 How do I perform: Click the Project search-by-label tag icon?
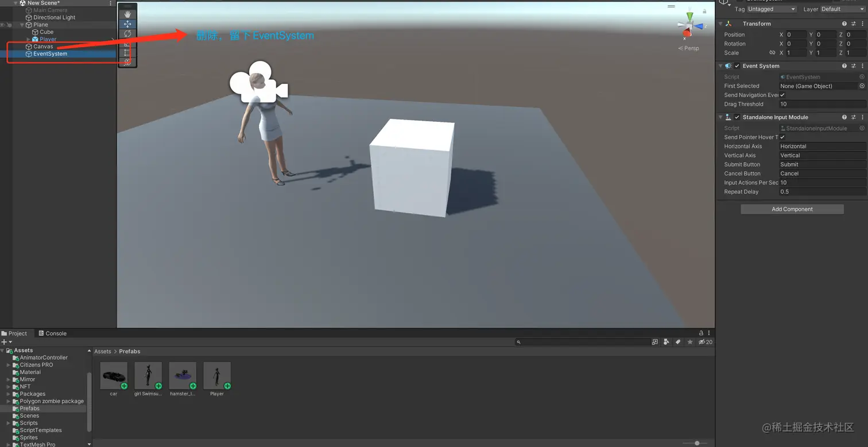pyautogui.click(x=678, y=342)
